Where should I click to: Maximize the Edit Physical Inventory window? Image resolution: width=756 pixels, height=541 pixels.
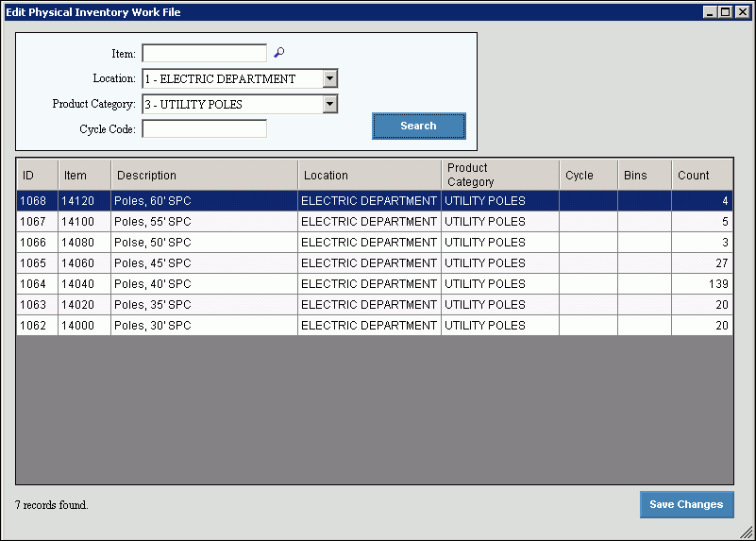[x=726, y=12]
